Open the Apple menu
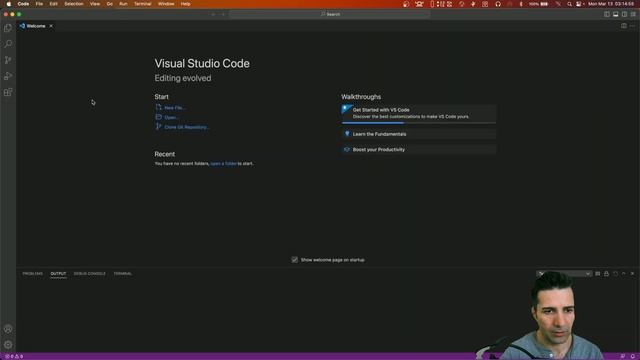This screenshot has width=640, height=360. pyautogui.click(x=9, y=4)
